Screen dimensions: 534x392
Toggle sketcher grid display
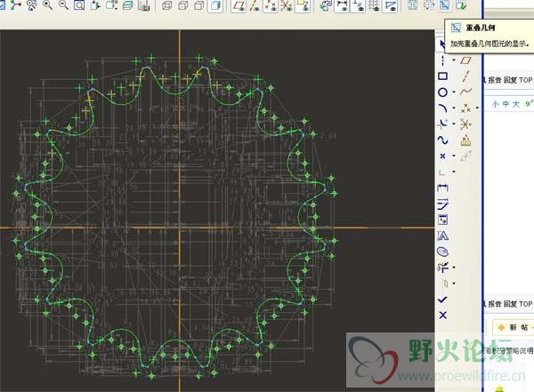tap(374, 6)
